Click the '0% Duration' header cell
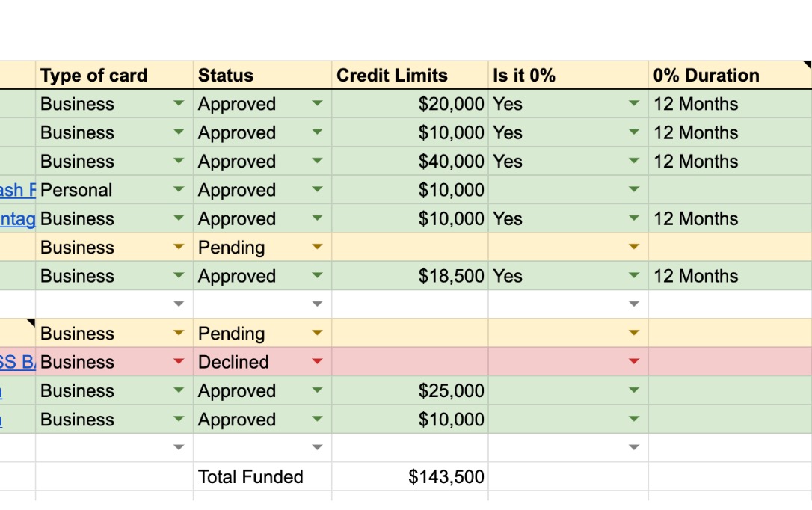This screenshot has width=812, height=510. coord(729,76)
